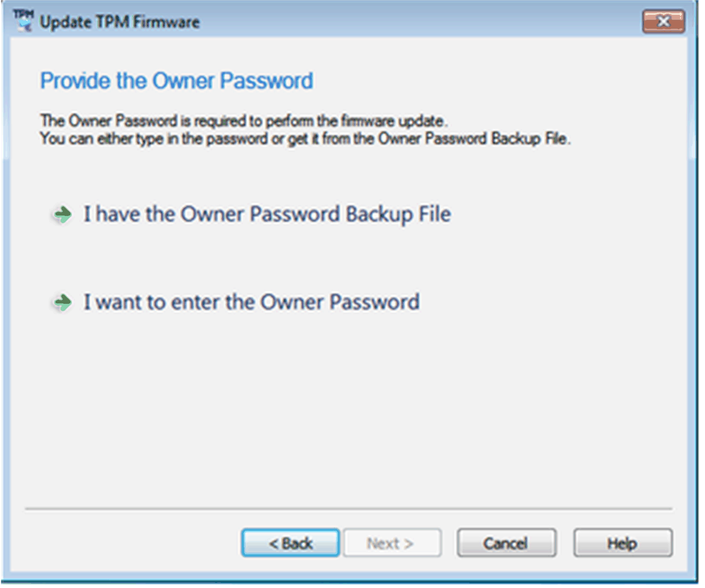This screenshot has height=588, width=705.
Task: Choose 'I have the Owner Password Backup File'
Action: (267, 214)
